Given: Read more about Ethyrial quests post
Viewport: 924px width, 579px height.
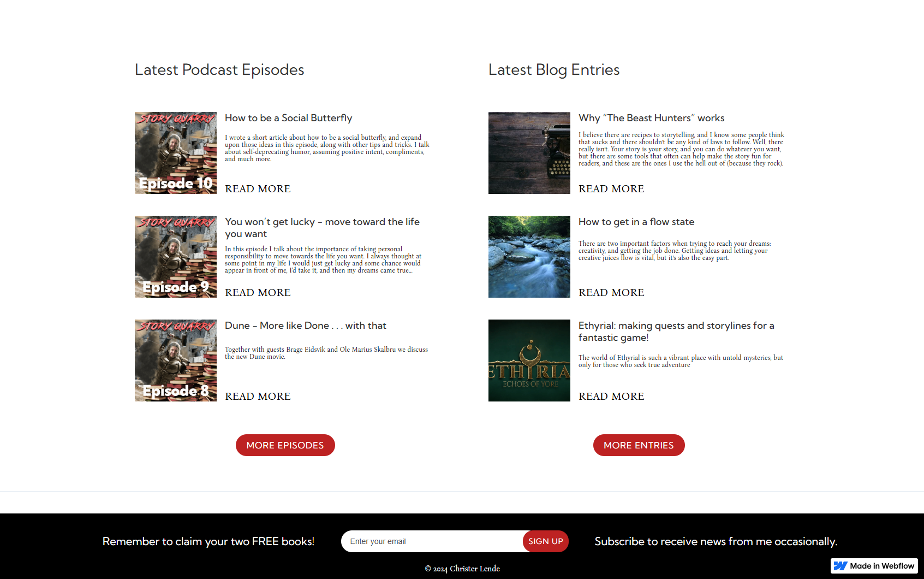Looking at the screenshot, I should 611,396.
